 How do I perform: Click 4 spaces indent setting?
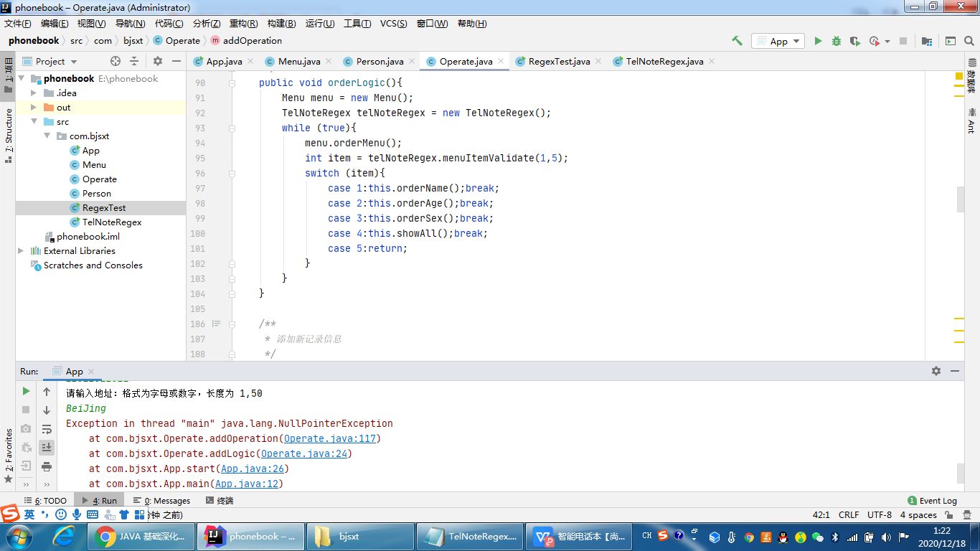pyautogui.click(x=918, y=514)
